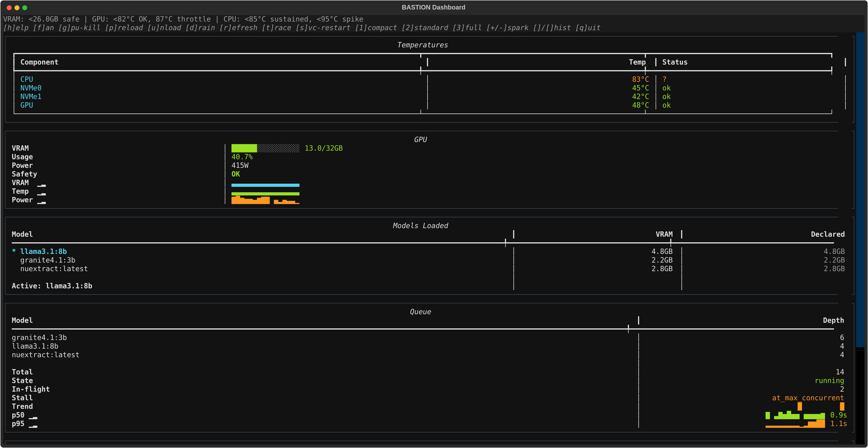
Task: Click the 48°C GPU temperature value
Action: [640, 105]
